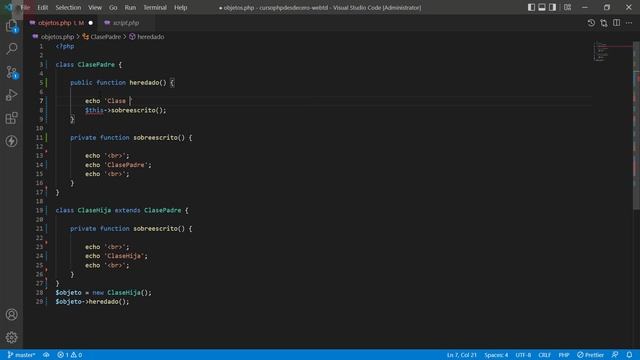Image resolution: width=640 pixels, height=360 pixels.
Task: Open the notifications bell icon
Action: [629, 355]
